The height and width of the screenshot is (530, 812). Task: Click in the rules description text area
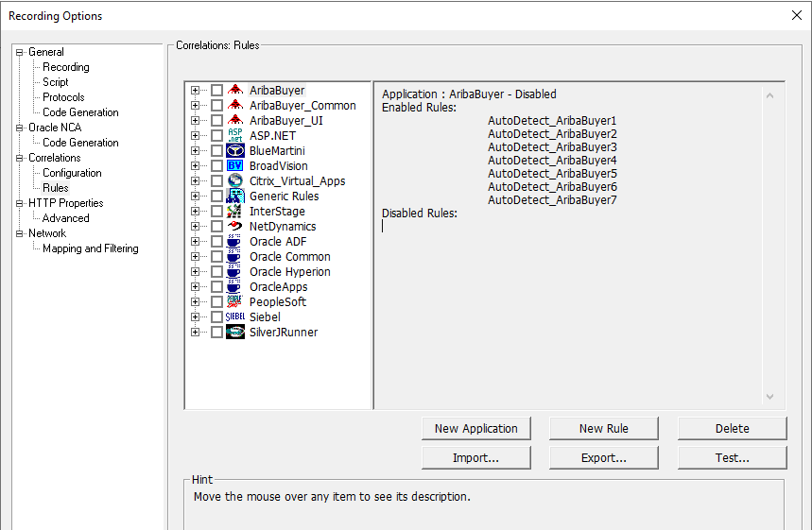567,302
